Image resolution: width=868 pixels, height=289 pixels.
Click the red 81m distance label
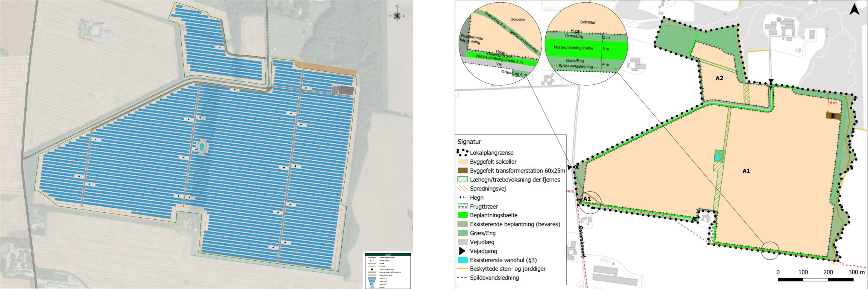point(833,103)
